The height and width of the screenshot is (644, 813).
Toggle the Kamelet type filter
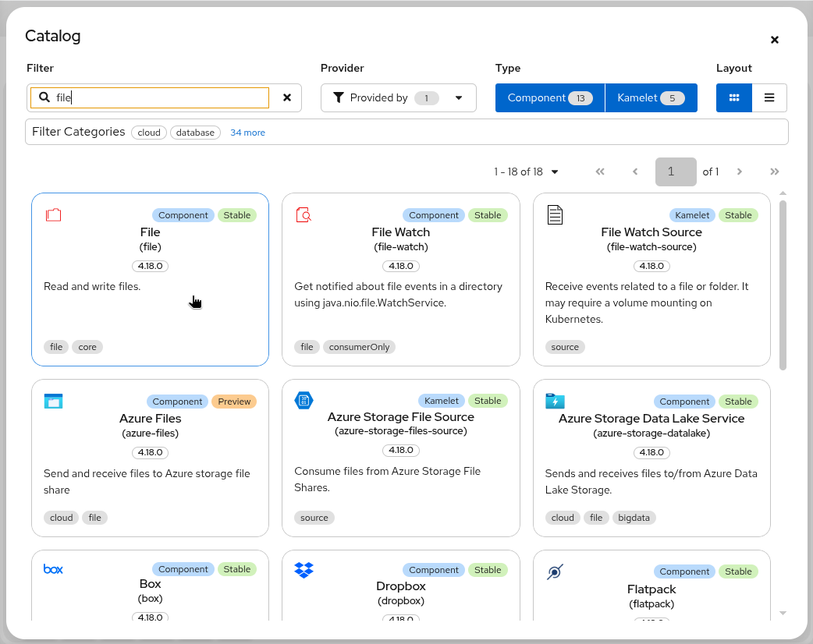coord(651,97)
